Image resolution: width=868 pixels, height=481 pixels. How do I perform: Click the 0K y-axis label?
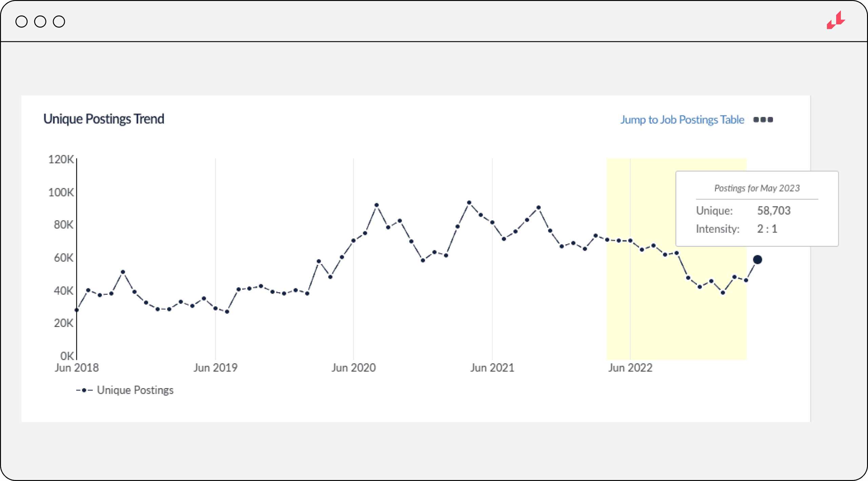point(67,356)
